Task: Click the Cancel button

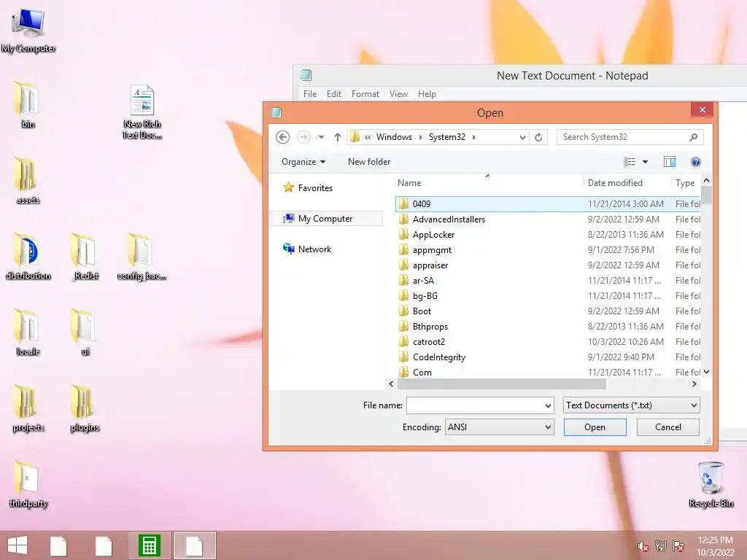Action: tap(668, 427)
